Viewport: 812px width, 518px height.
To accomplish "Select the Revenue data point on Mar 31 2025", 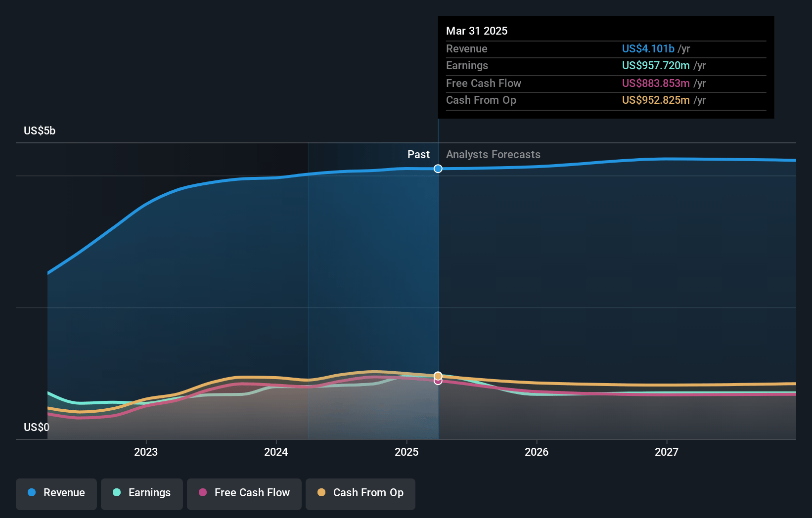I will click(438, 169).
